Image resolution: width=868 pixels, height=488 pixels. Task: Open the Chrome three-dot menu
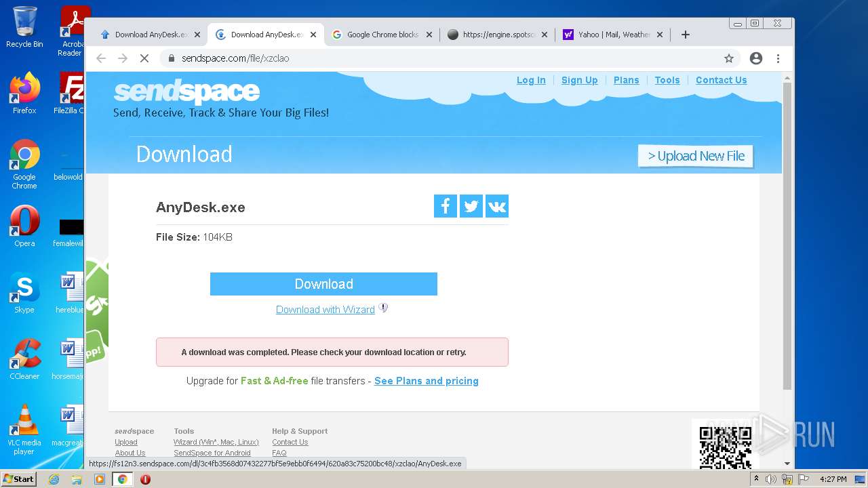(778, 58)
